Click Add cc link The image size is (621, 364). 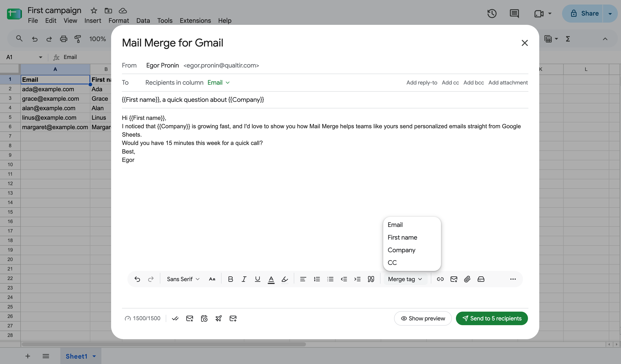450,83
